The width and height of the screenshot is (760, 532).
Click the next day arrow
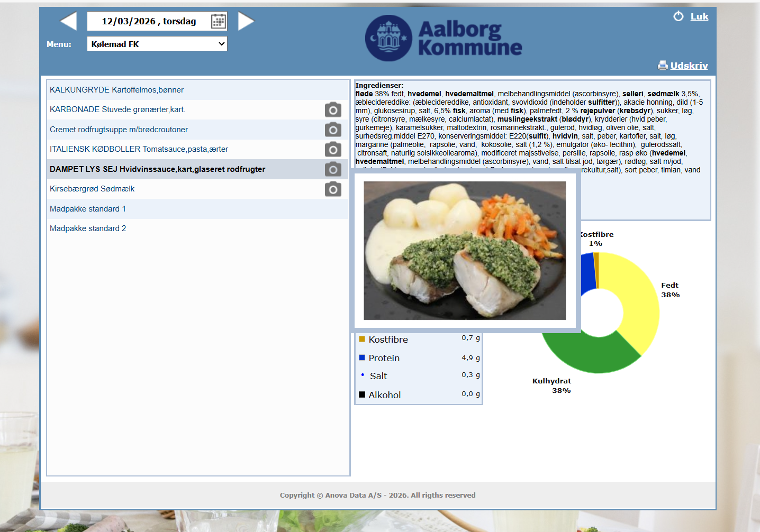pyautogui.click(x=247, y=21)
